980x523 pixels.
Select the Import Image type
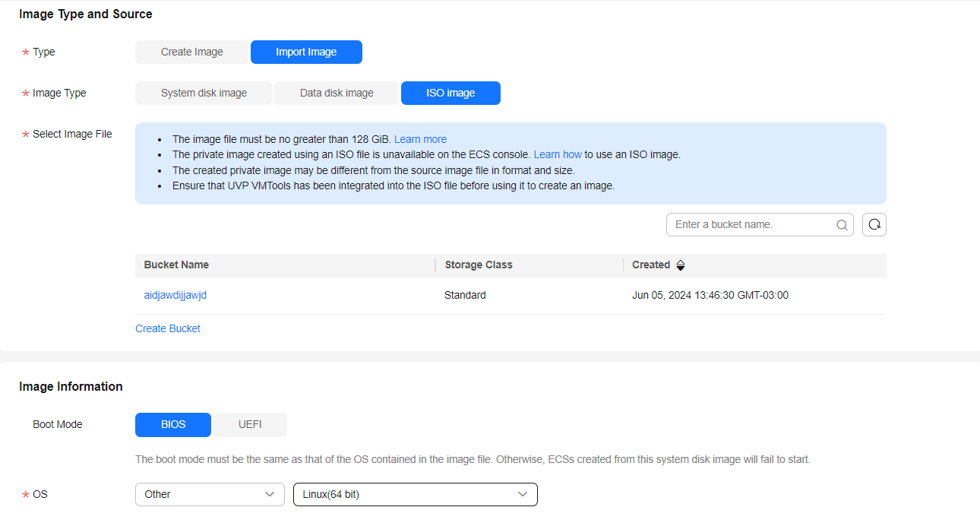pyautogui.click(x=306, y=52)
